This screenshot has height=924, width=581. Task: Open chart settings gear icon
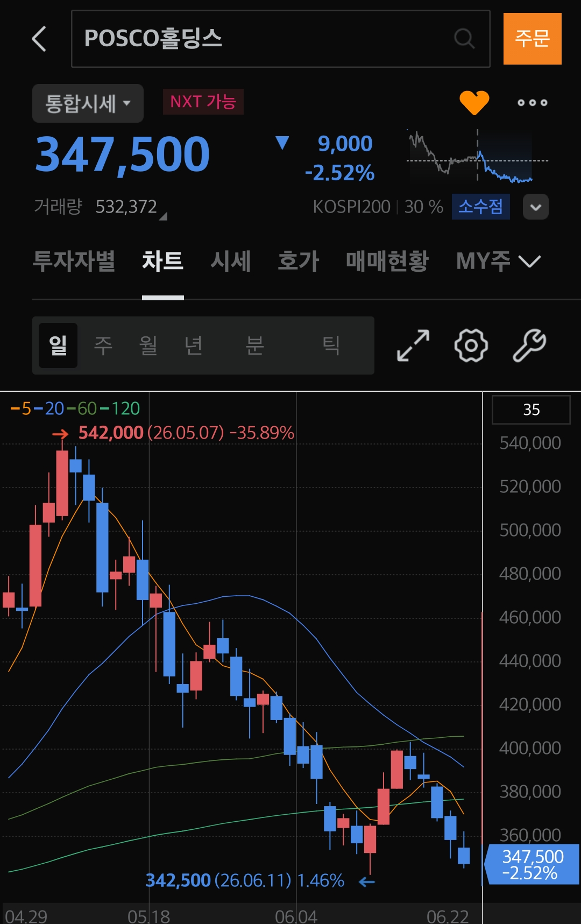coord(471,345)
